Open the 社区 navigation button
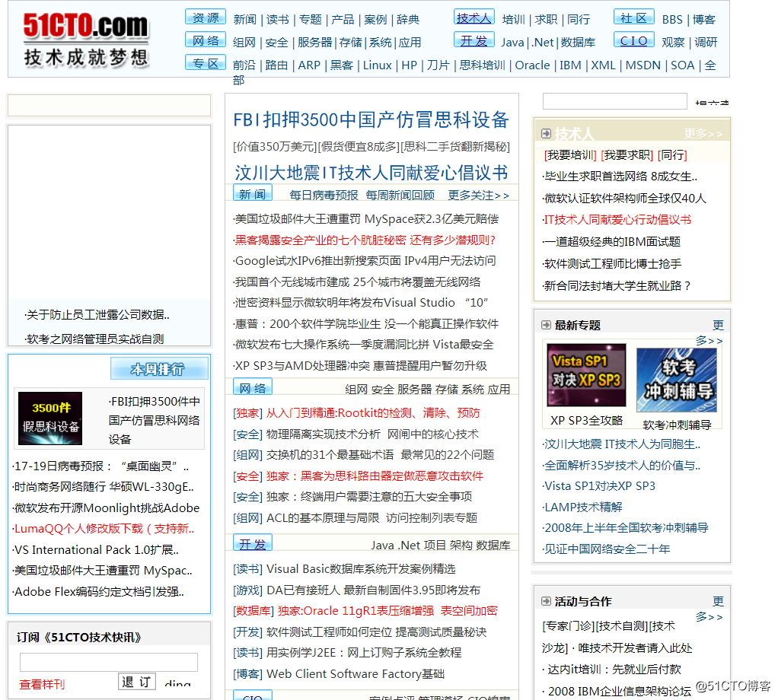 click(633, 17)
